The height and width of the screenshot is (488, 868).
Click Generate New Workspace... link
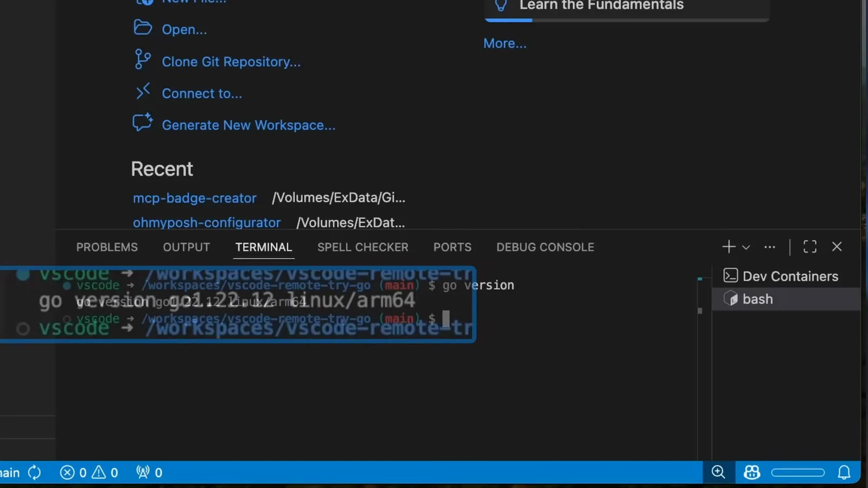(x=248, y=125)
